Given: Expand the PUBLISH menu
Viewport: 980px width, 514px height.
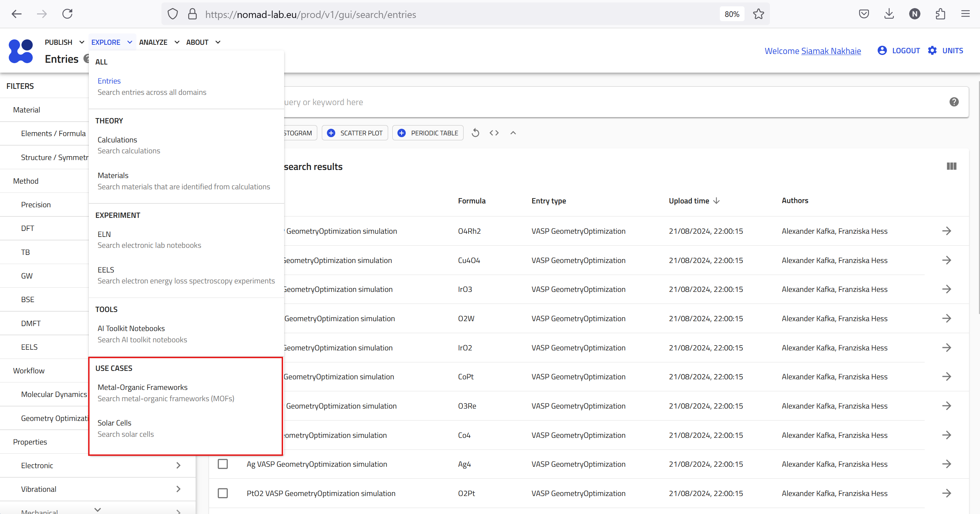Looking at the screenshot, I should pos(64,42).
